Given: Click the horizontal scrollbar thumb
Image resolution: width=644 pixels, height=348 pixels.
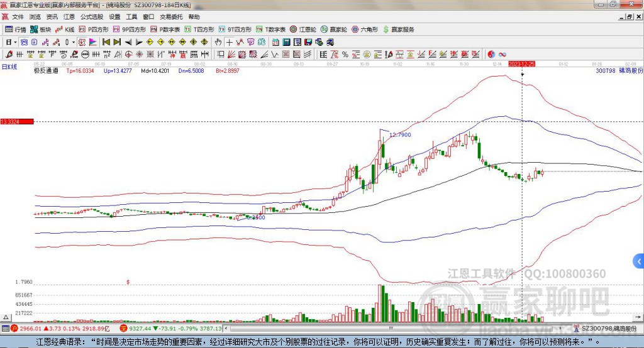Looking at the screenshot, I should (391, 329).
